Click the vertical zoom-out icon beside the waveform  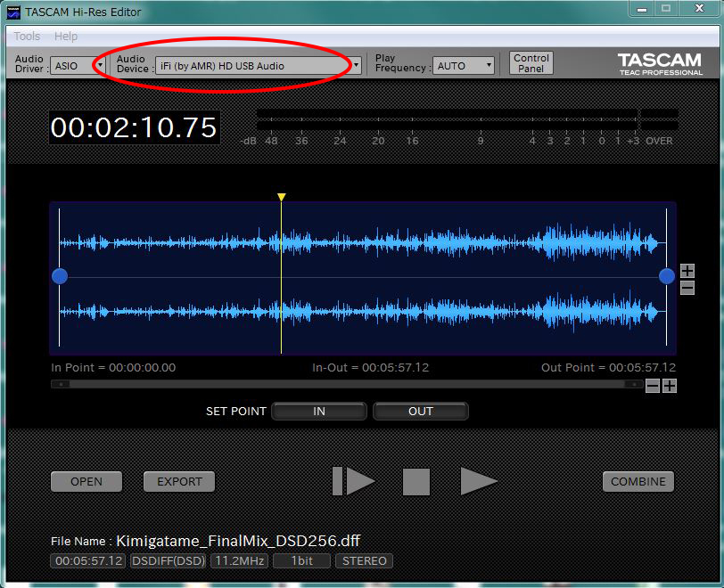[687, 285]
